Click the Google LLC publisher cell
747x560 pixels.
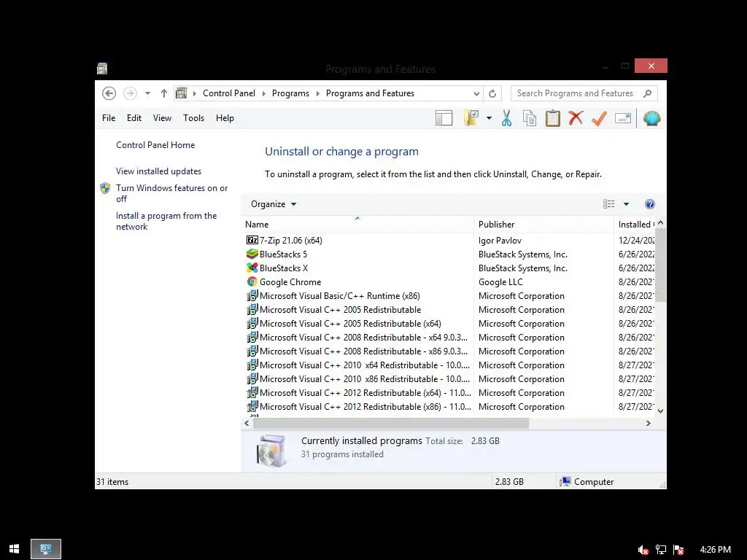(500, 282)
